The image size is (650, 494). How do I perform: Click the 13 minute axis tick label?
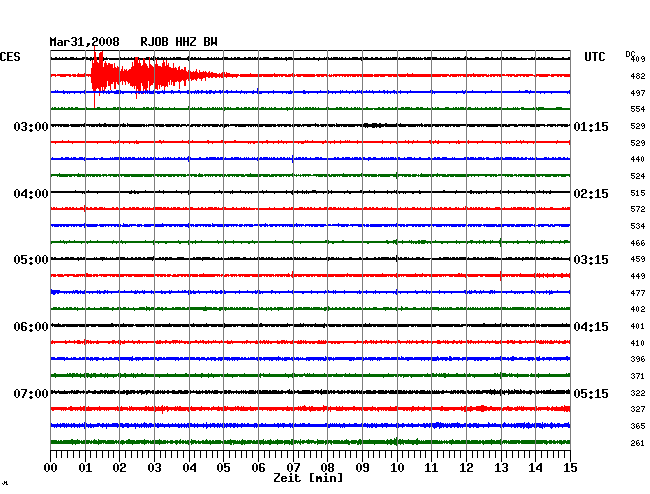501,467
